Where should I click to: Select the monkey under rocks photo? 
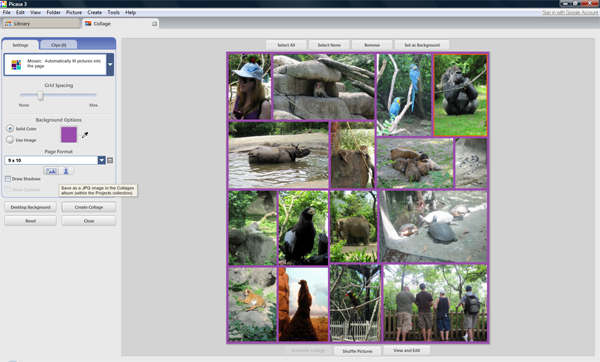[x=324, y=87]
